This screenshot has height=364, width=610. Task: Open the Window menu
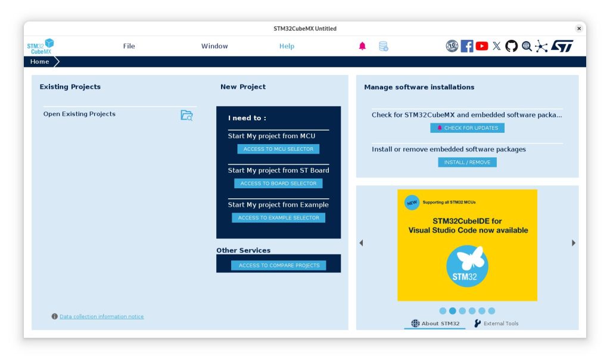(214, 46)
